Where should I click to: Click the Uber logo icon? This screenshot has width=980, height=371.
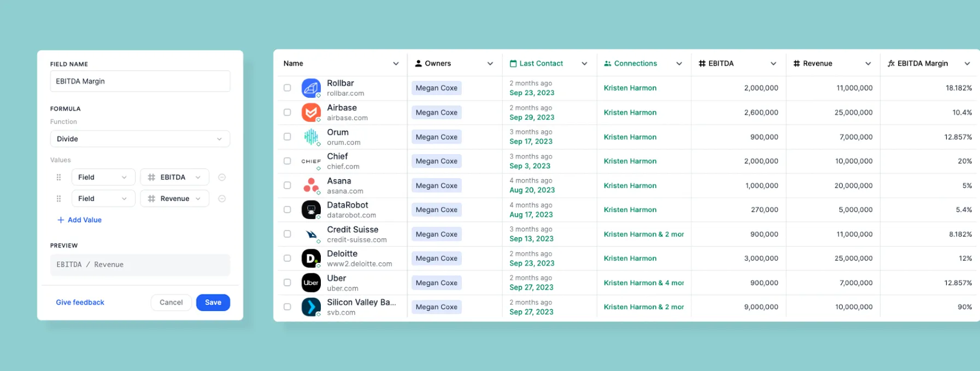pyautogui.click(x=311, y=282)
